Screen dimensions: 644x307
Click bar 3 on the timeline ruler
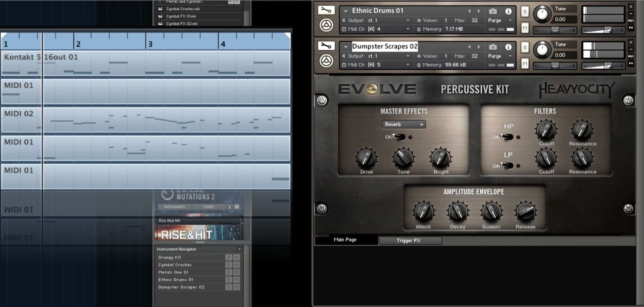pos(150,44)
